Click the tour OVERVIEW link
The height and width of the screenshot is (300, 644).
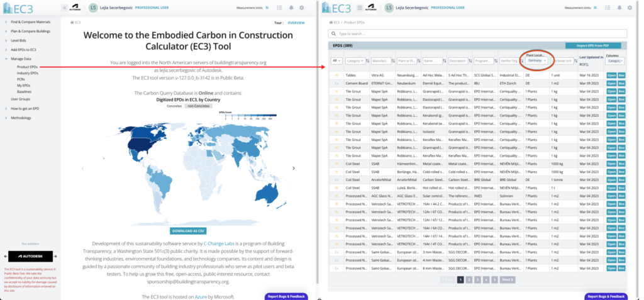[296, 23]
